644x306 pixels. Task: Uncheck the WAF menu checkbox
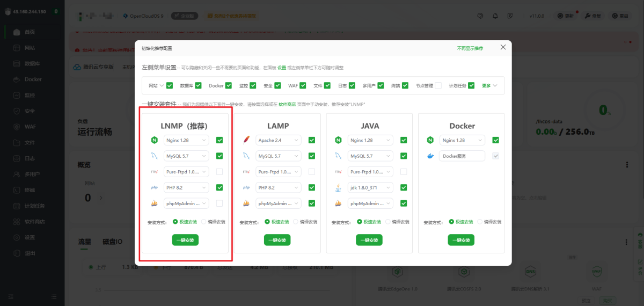303,85
